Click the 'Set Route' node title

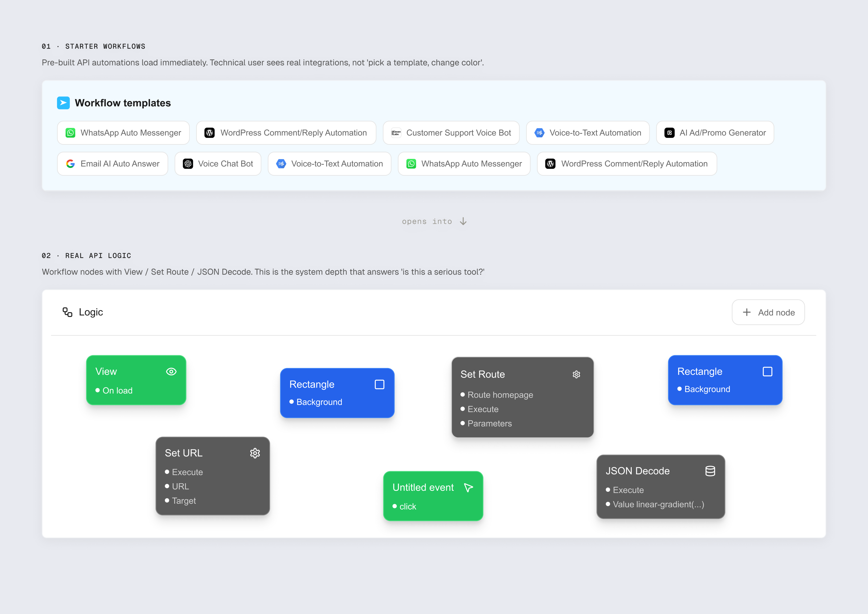point(482,374)
